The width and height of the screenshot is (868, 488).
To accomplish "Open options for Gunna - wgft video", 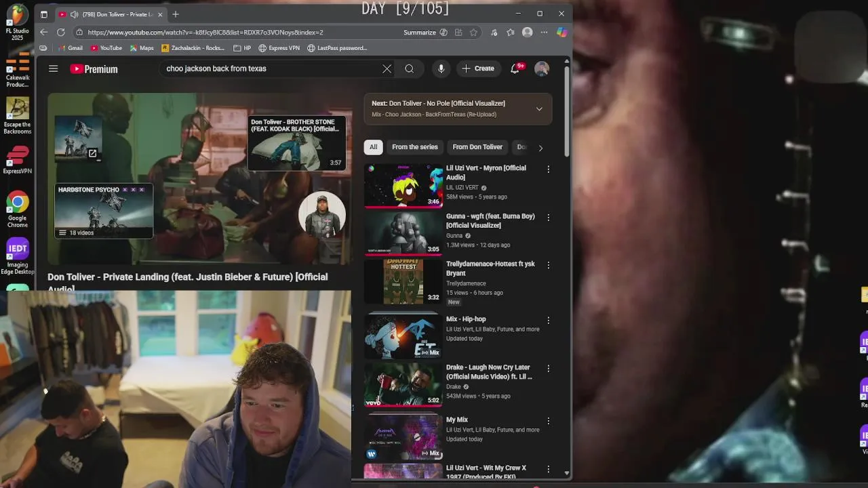I will [549, 217].
